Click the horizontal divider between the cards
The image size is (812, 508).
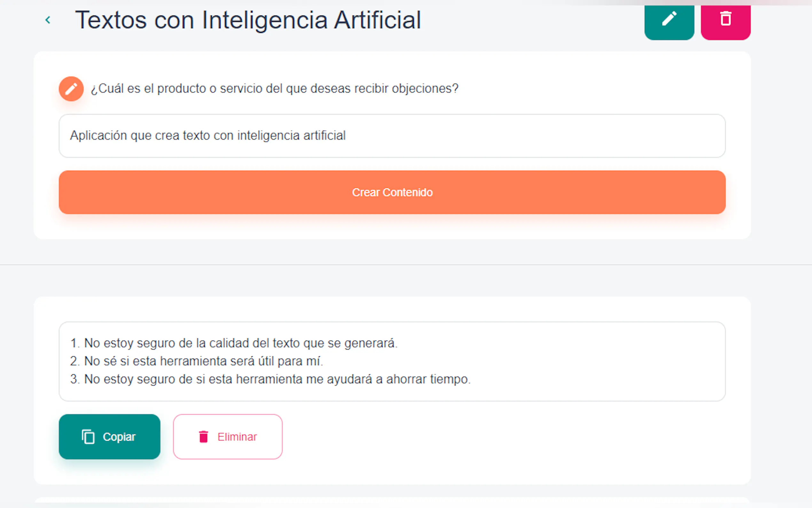coord(406,265)
